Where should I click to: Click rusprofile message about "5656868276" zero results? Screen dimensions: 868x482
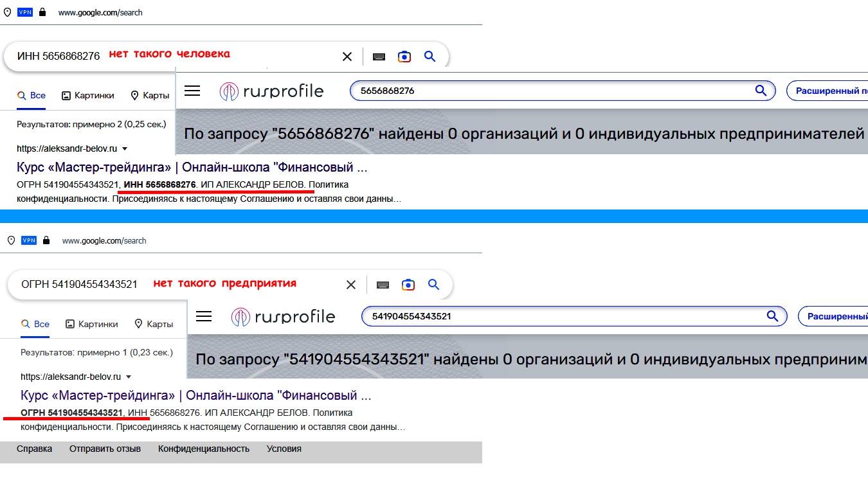524,134
